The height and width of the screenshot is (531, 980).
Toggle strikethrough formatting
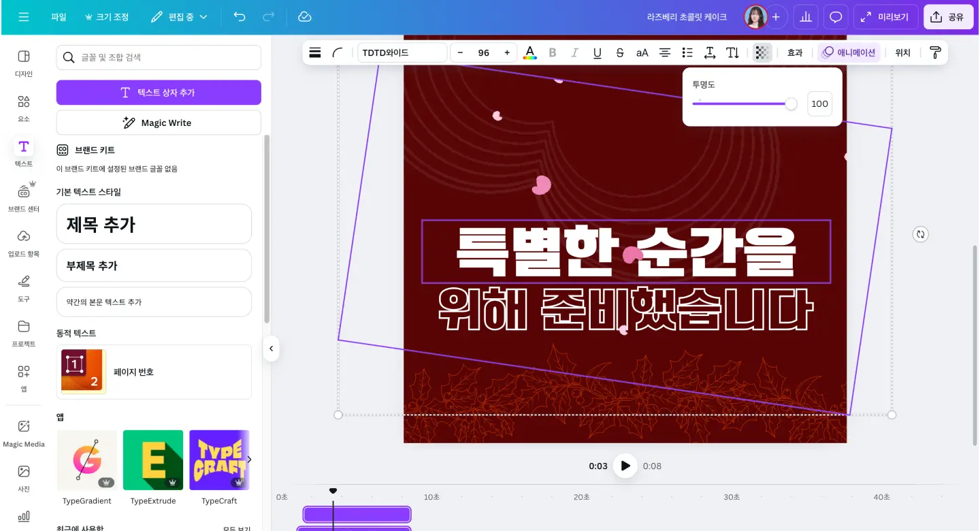619,53
